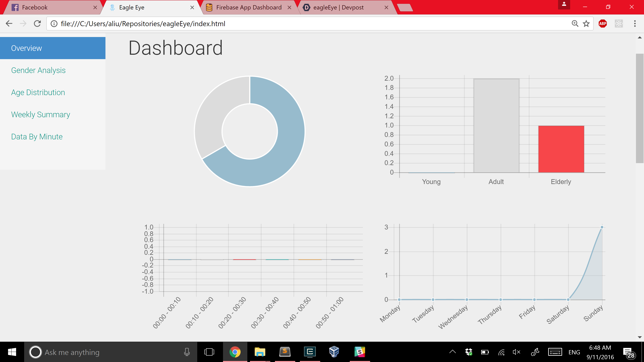Open the AdBlock Plus extension icon
Viewport: 644px width, 362px height.
pyautogui.click(x=603, y=24)
